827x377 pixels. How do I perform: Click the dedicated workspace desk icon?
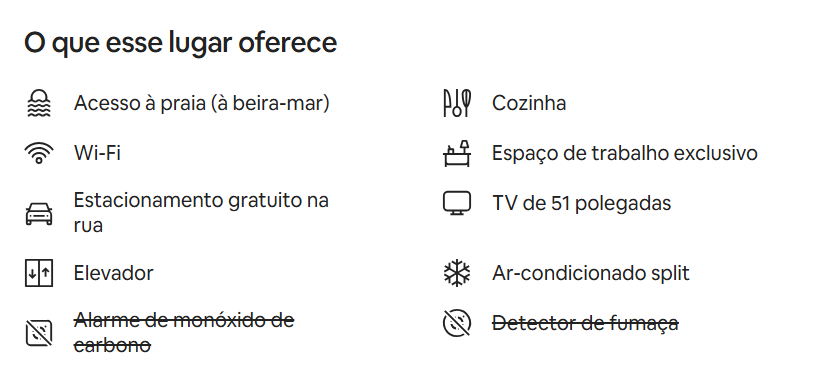tap(457, 153)
